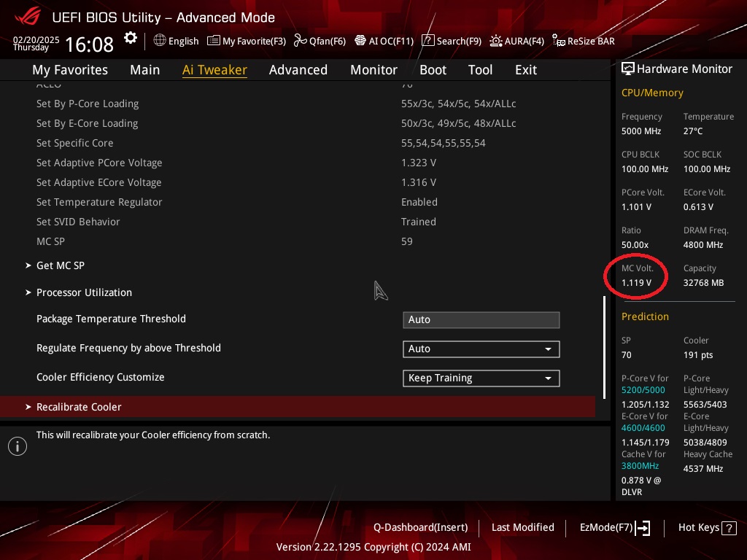Open Regulate Frequency by above Threshold dropdown
Viewport: 747px width, 560px height.
[x=481, y=349]
